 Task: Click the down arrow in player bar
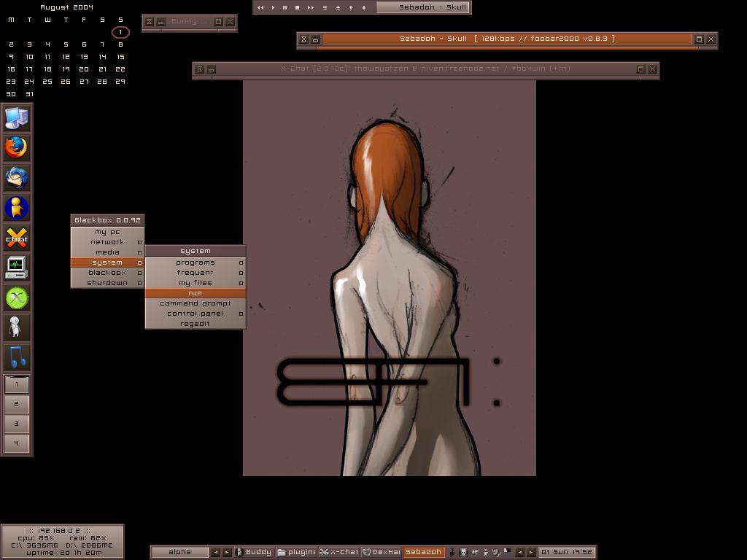tap(364, 7)
